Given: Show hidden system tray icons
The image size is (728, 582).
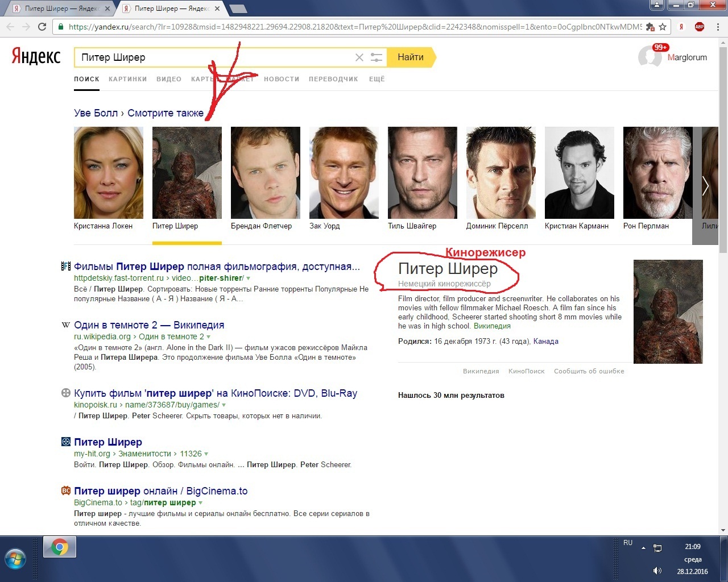Looking at the screenshot, I should (643, 548).
